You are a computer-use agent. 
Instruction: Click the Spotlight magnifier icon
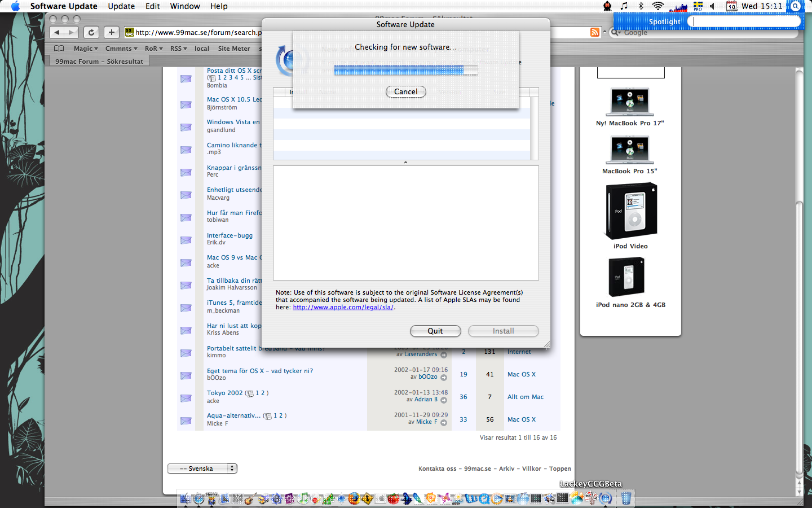point(796,6)
